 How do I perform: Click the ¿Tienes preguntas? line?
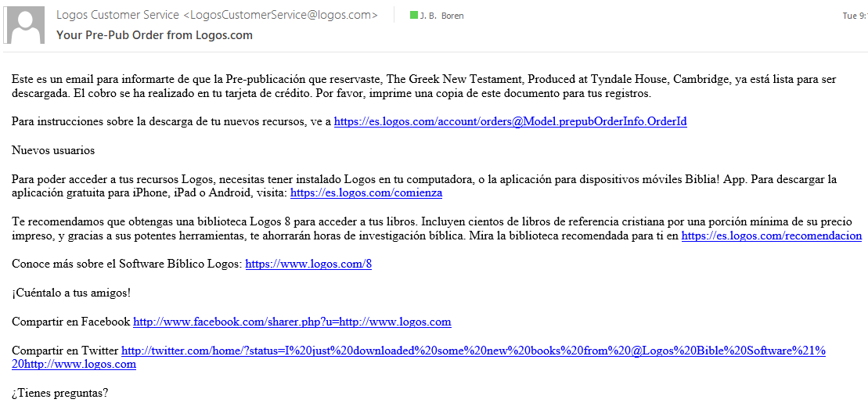[x=59, y=394]
